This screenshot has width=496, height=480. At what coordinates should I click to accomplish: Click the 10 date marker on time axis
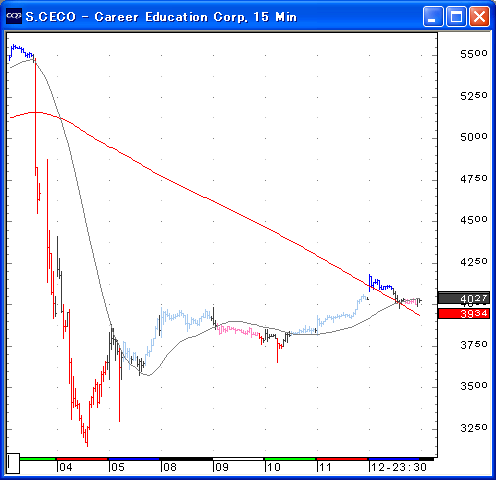pyautogui.click(x=274, y=467)
